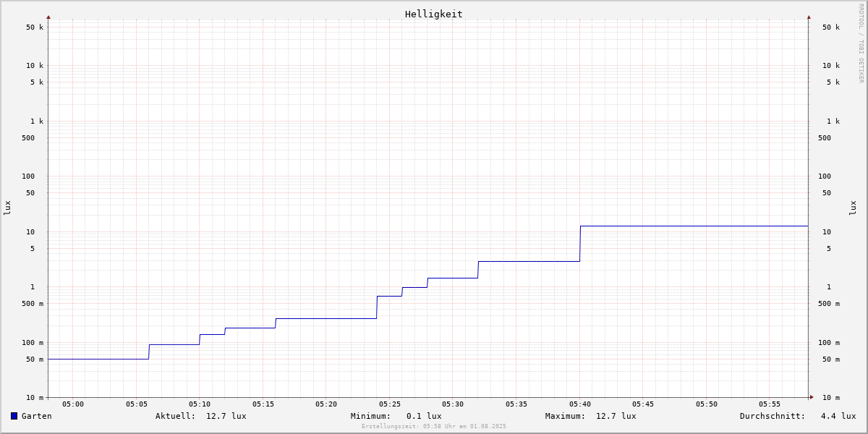Click the 05:00 time axis label
The width and height of the screenshot is (868, 434).
73,404
